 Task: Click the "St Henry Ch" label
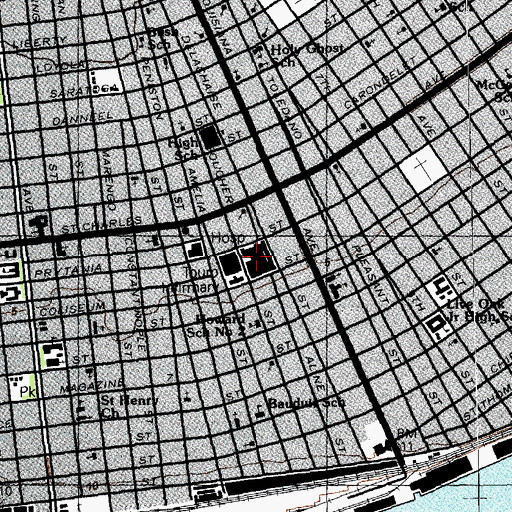(129, 407)
